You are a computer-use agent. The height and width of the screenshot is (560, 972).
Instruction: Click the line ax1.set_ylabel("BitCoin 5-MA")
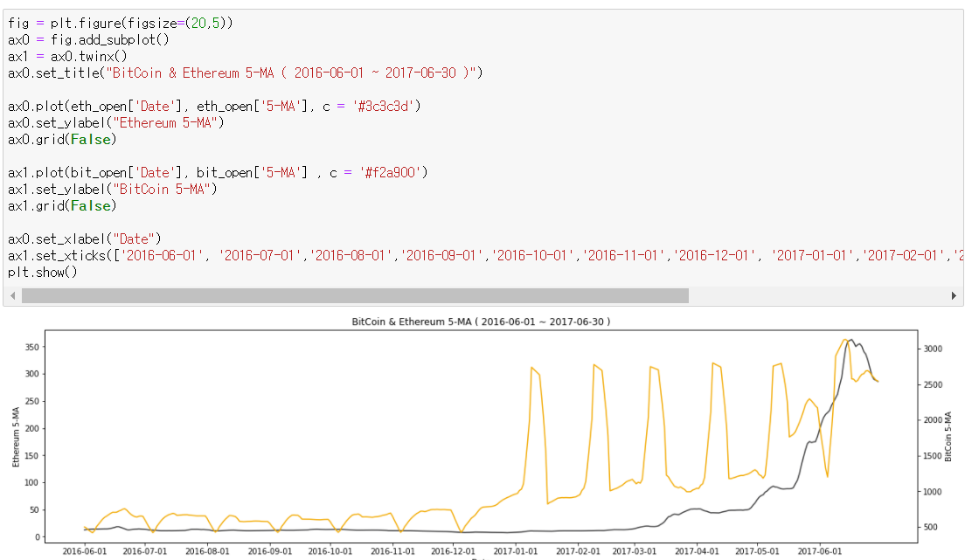point(113,189)
